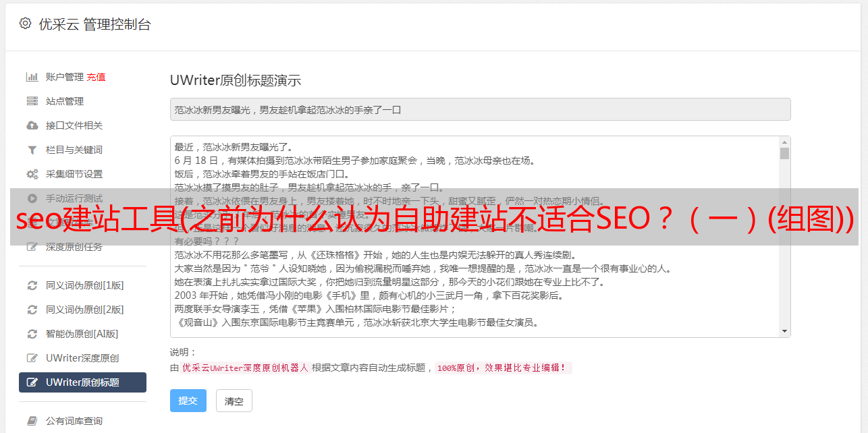Click the edit icon for UWriter深度原创
Image resolution: width=868 pixels, height=433 pixels.
[32, 358]
